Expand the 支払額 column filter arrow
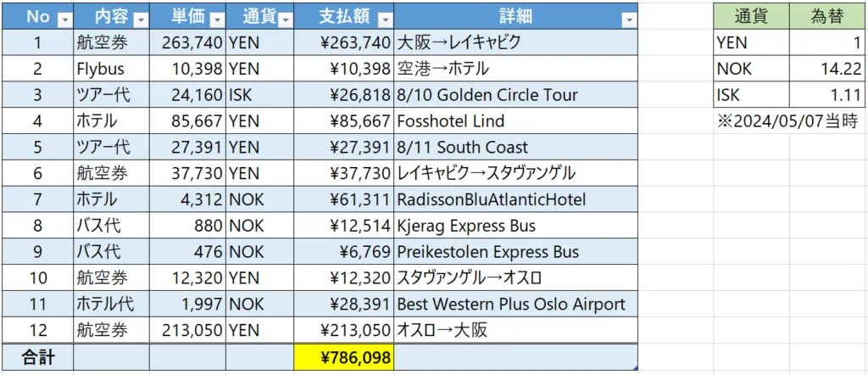The image size is (868, 375). click(385, 18)
